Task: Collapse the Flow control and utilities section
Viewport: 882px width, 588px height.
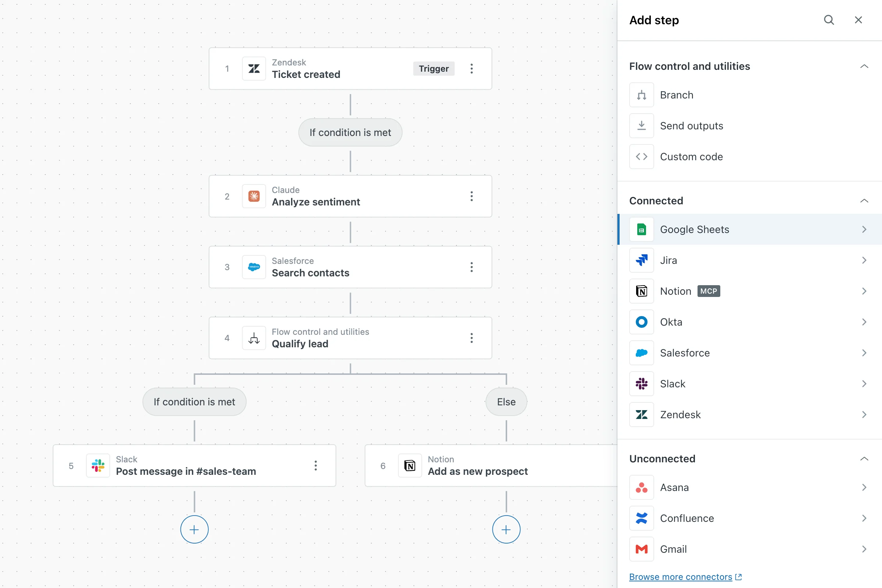Action: click(864, 67)
